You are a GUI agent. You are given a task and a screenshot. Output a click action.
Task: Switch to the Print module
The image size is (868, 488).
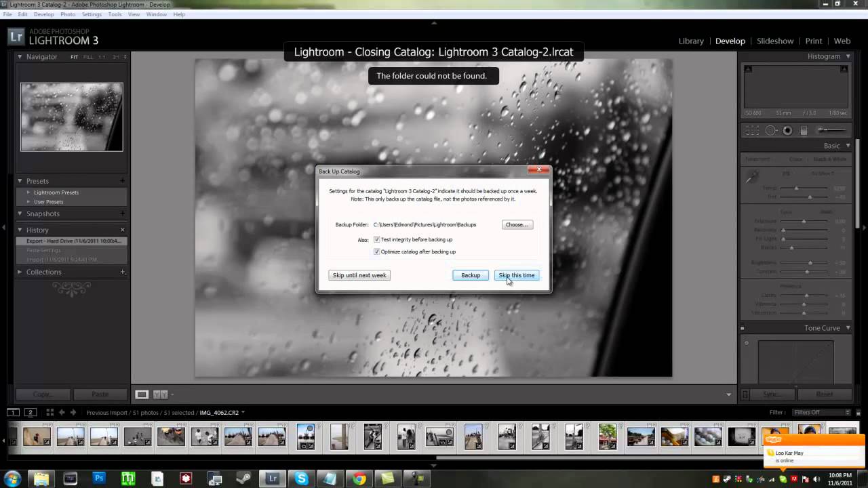pos(814,41)
